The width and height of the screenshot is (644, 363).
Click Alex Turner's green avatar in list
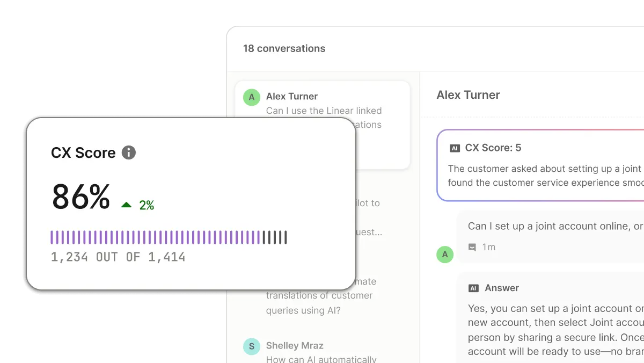click(x=252, y=97)
